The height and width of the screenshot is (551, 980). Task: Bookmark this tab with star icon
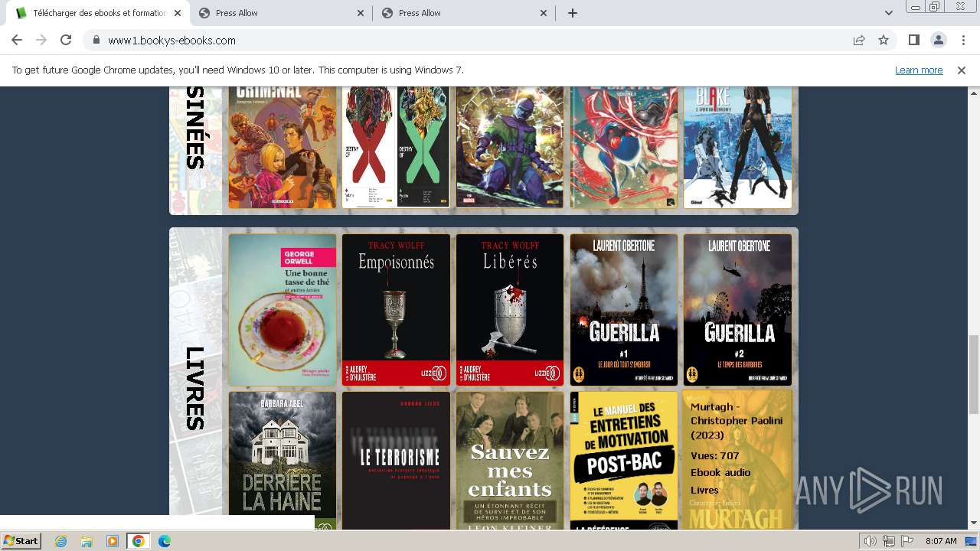[884, 40]
